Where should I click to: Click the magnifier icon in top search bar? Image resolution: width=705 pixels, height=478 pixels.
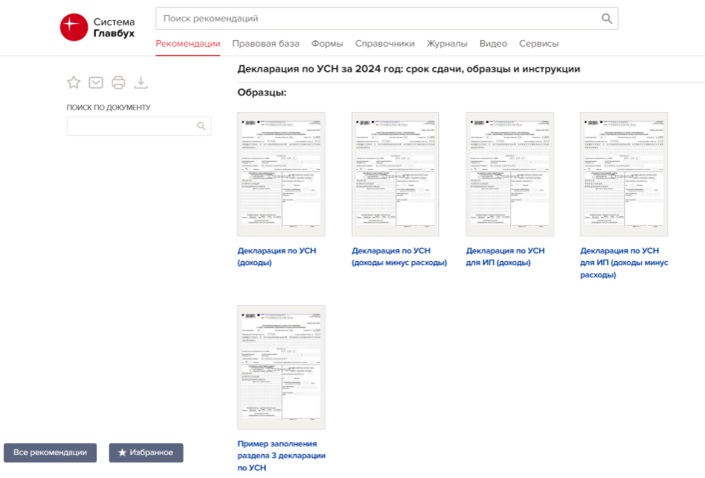606,19
